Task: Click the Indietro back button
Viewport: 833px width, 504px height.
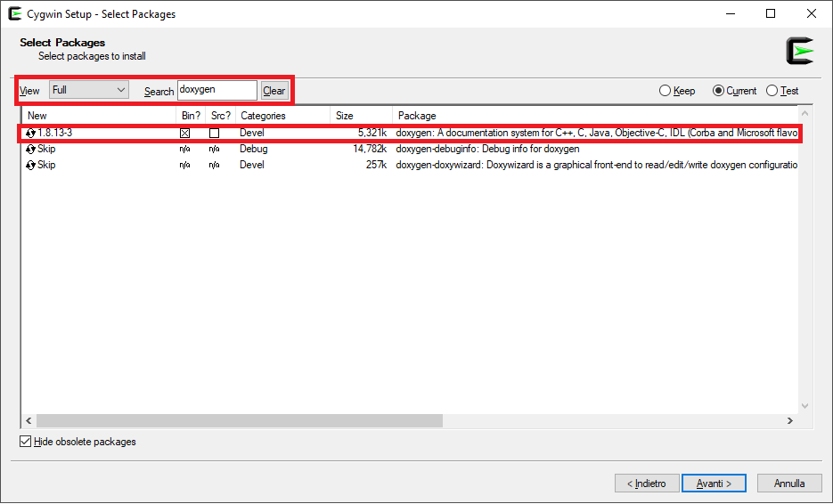Action: (x=647, y=484)
